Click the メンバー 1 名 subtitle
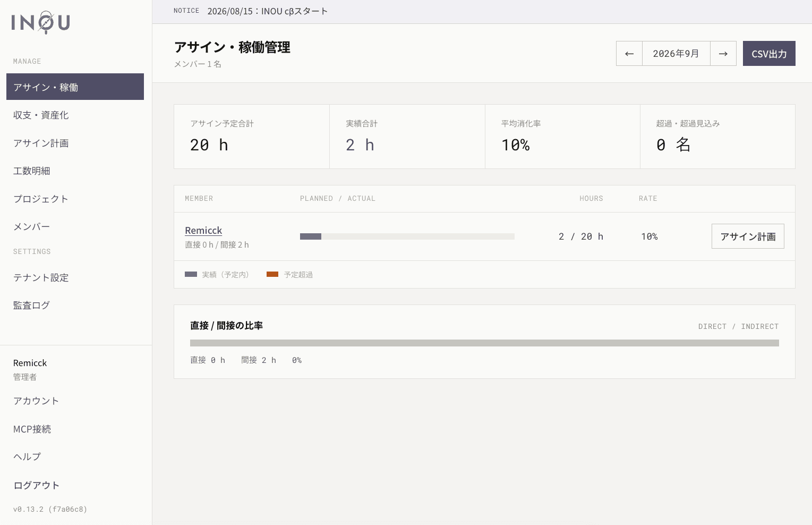Image resolution: width=812 pixels, height=525 pixels. click(x=198, y=64)
